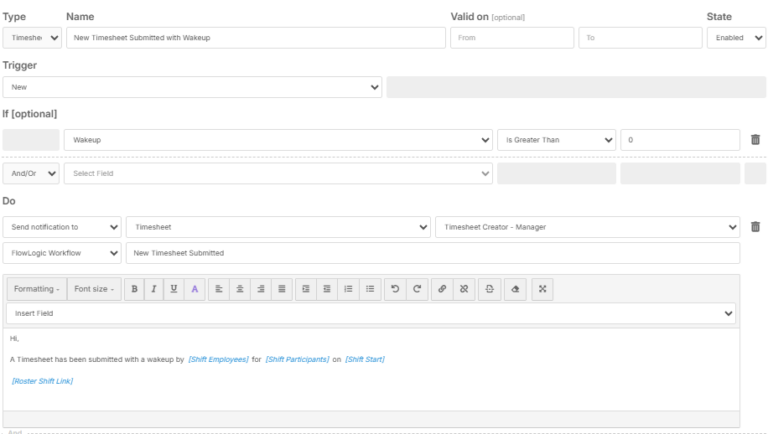
Task: Open the Is Greater Than operator dropdown
Action: point(556,140)
